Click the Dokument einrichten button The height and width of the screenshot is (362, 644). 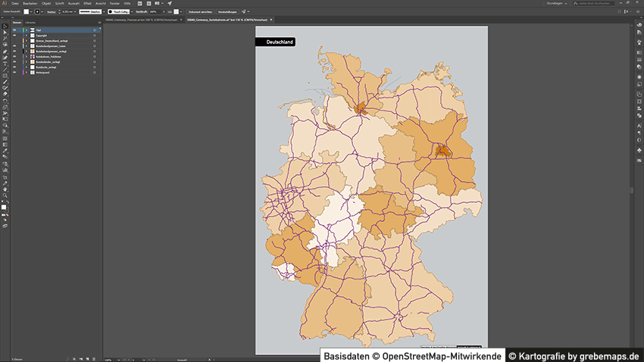pos(200,11)
